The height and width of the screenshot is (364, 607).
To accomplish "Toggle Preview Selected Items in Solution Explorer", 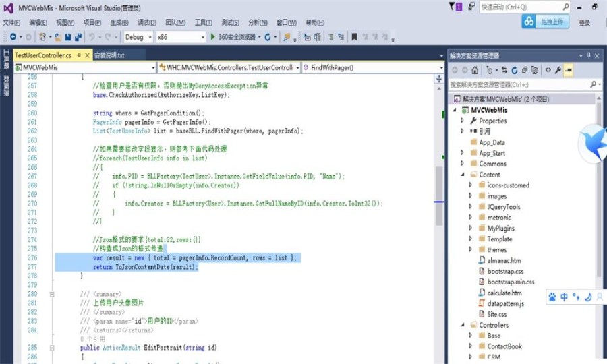I will 568,69.
